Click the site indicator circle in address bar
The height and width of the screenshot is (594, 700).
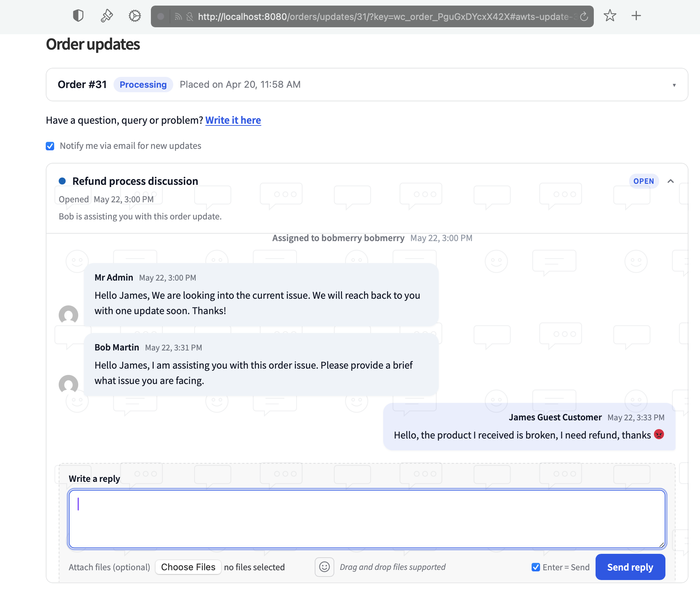161,16
